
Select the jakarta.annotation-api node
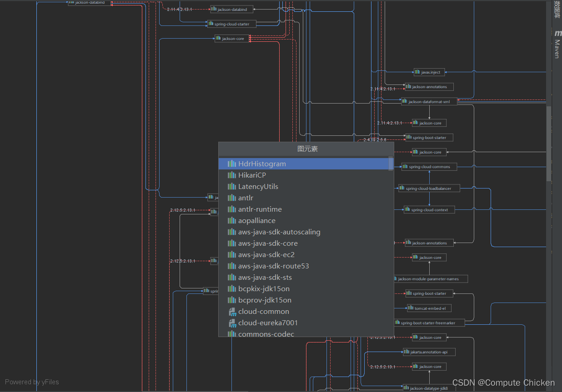(x=429, y=352)
